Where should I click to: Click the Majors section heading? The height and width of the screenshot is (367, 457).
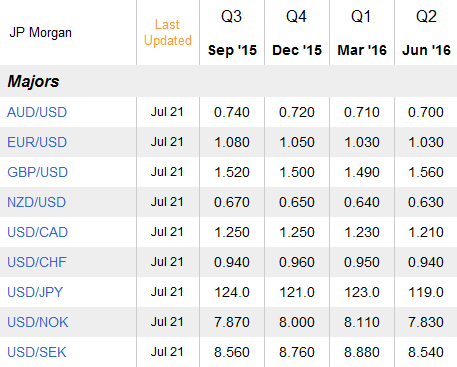click(33, 81)
